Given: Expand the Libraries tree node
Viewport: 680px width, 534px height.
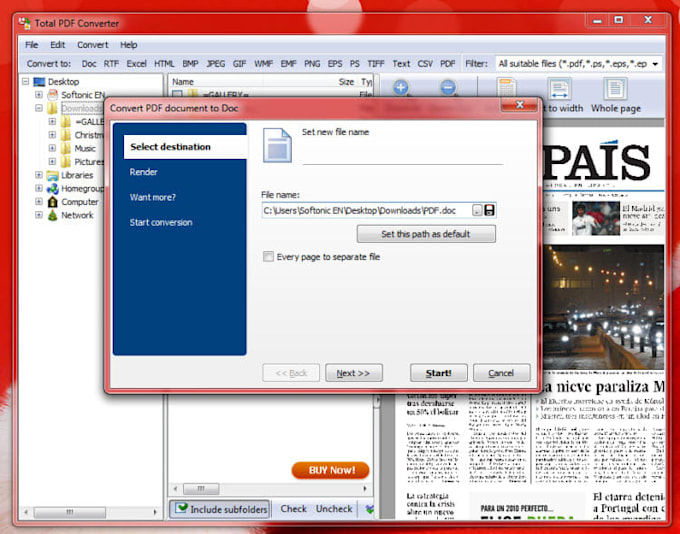Looking at the screenshot, I should coord(39,175).
